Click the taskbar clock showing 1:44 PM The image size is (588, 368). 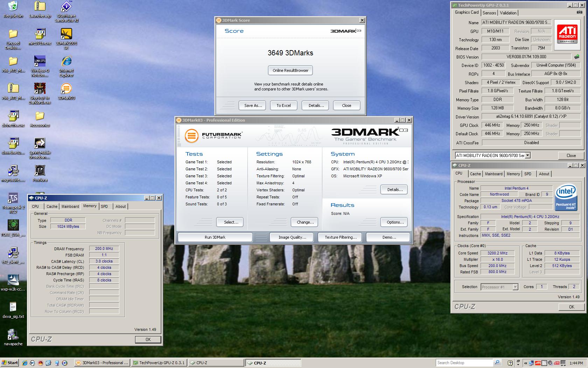pyautogui.click(x=576, y=363)
